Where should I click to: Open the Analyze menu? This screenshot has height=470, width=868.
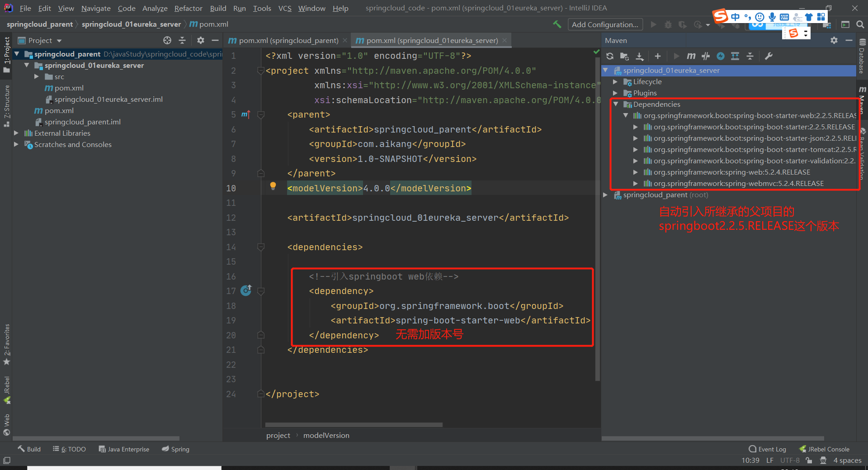(x=155, y=8)
